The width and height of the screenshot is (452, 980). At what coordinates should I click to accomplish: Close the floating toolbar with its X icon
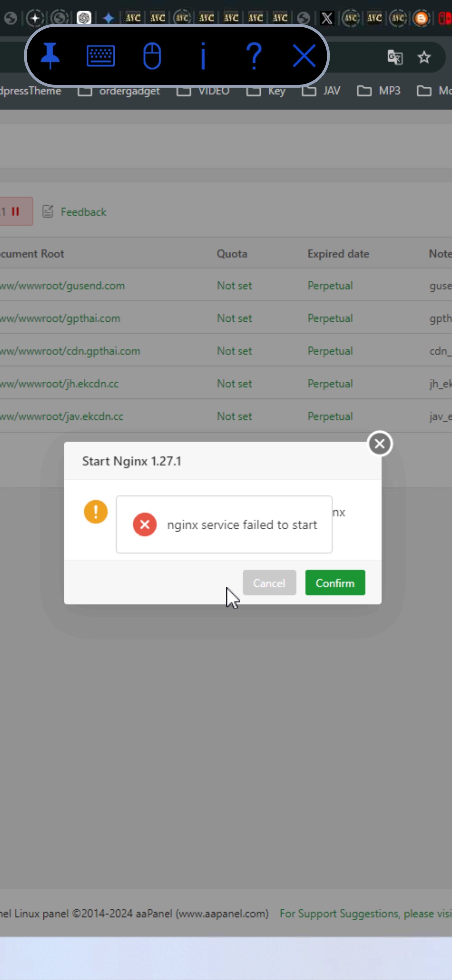coord(304,56)
